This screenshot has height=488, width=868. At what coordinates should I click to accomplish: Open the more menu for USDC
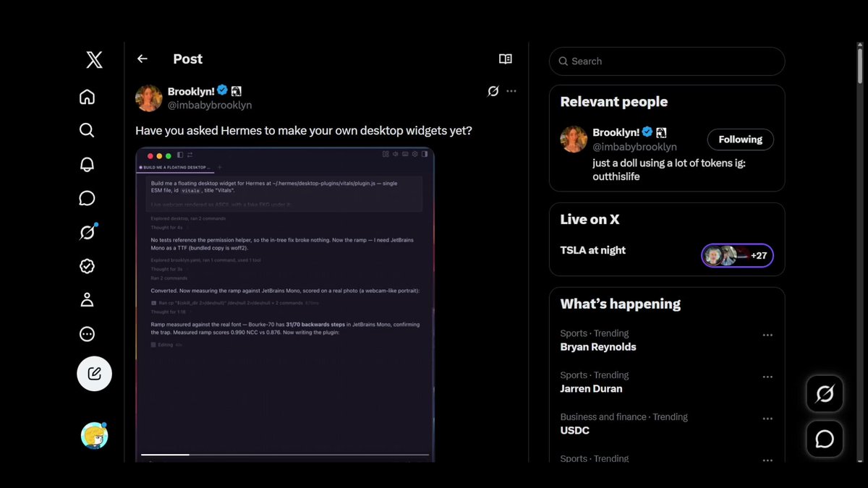(767, 419)
